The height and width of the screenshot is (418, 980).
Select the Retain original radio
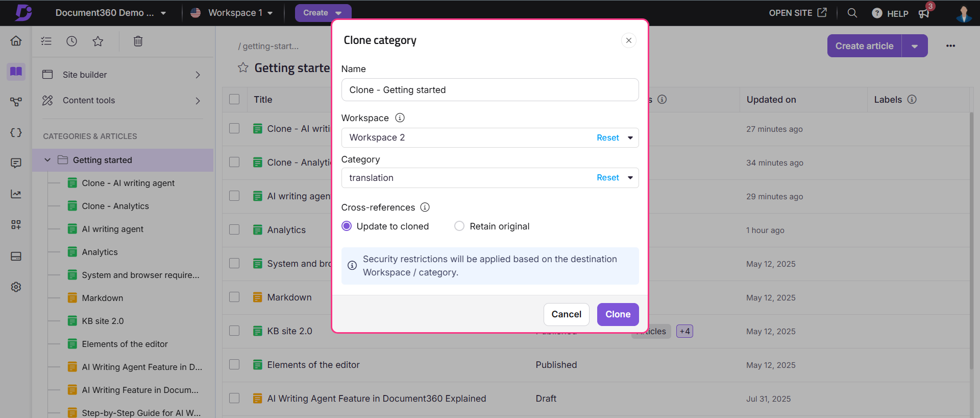tap(459, 226)
